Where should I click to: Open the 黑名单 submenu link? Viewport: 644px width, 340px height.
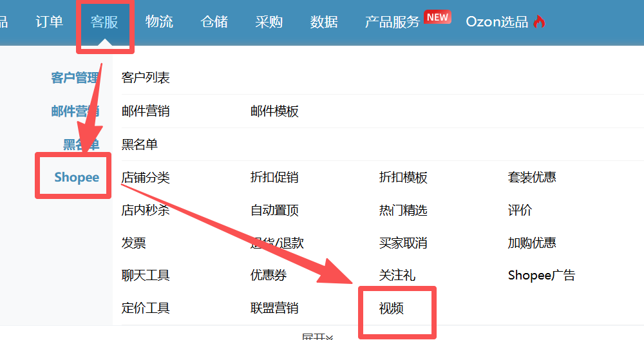coord(140,144)
